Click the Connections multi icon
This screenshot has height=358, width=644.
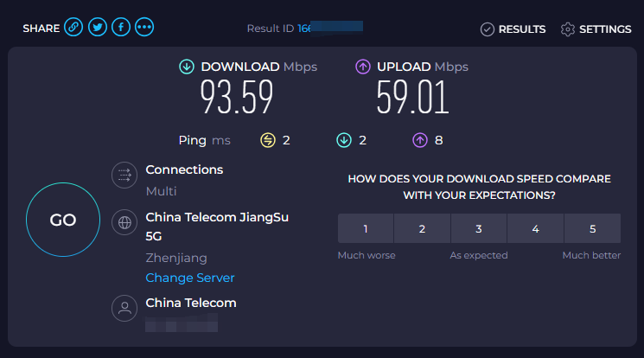tap(124, 176)
